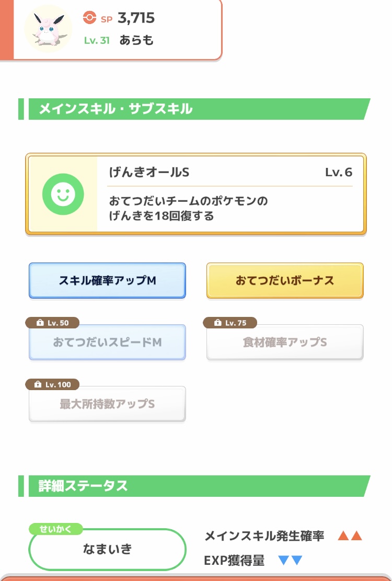The width and height of the screenshot is (392, 581).
Task: Tap the SP 3,715 value
Action: (136, 18)
